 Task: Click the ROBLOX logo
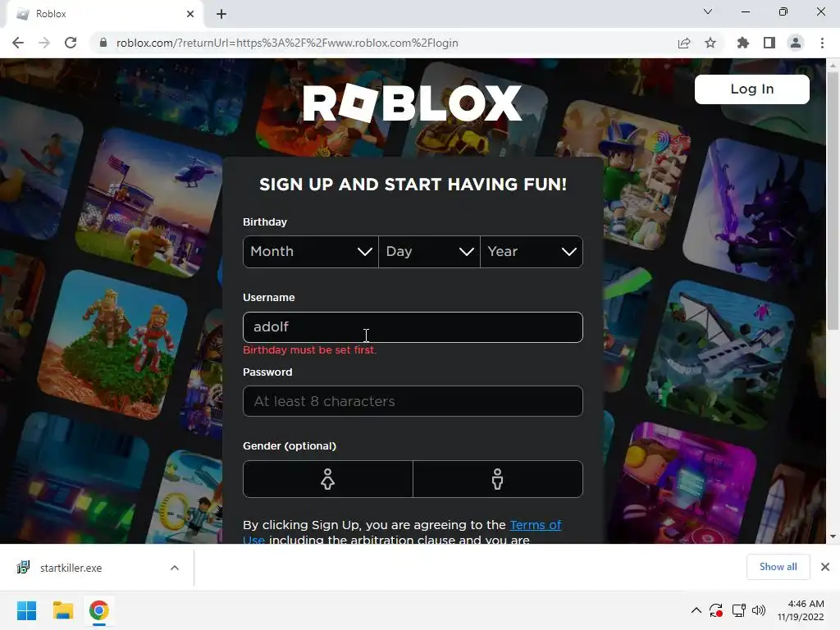[413, 103]
